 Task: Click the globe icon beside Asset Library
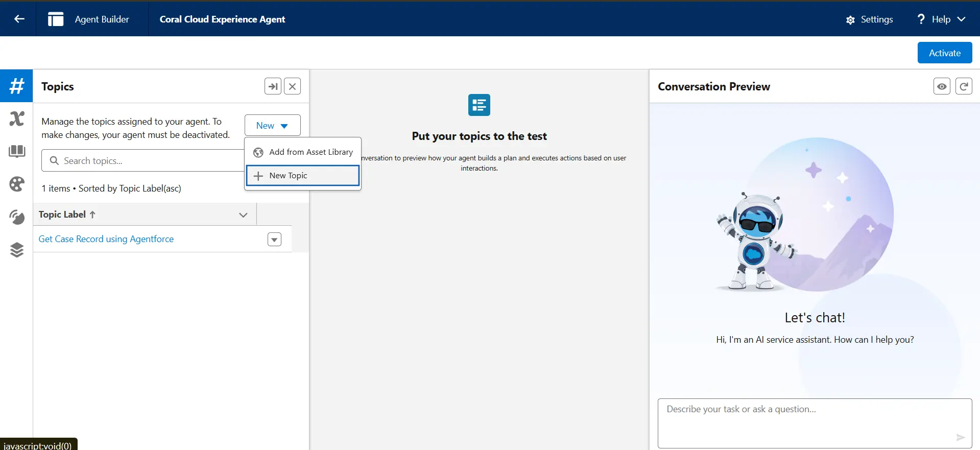(x=258, y=152)
